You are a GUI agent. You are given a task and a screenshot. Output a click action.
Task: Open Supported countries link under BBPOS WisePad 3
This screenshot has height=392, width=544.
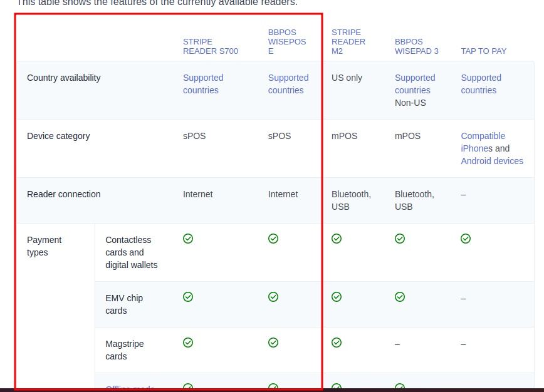415,84
